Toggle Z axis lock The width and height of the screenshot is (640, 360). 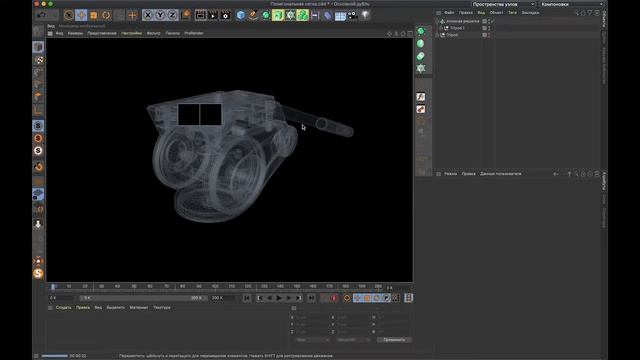[x=172, y=16]
